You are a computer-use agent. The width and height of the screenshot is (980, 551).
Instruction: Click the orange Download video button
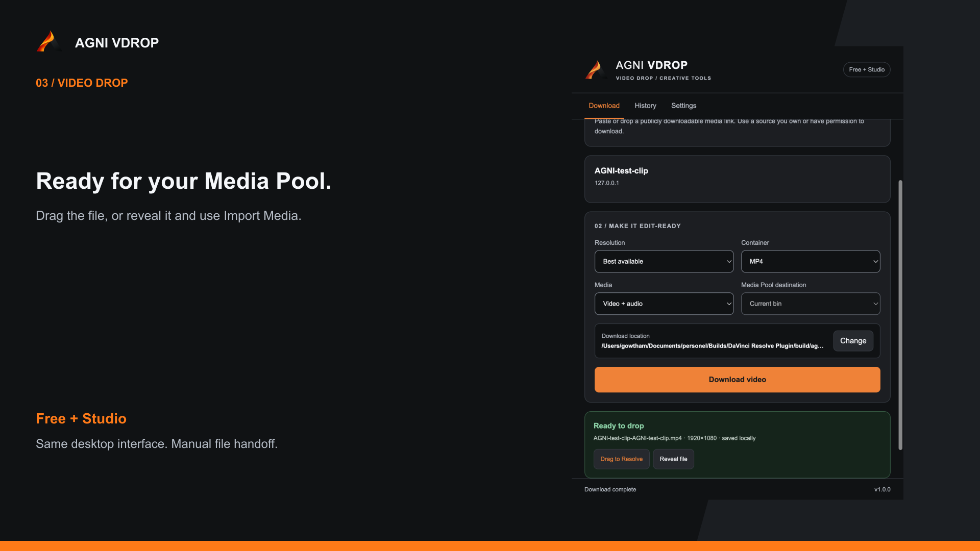[737, 380]
